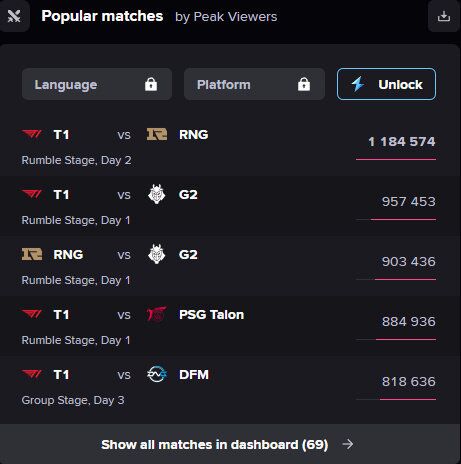Click RNG logo in RNG vs G2 match
The image size is (461, 464).
coord(32,254)
